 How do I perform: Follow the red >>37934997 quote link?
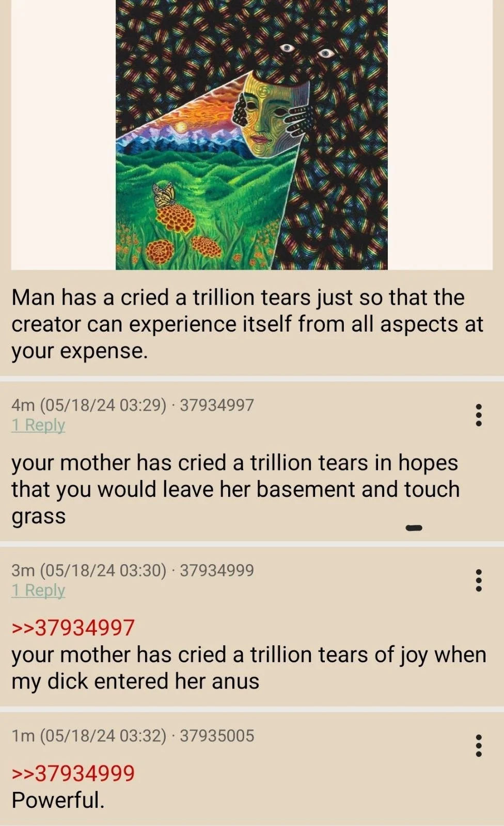pos(73,628)
